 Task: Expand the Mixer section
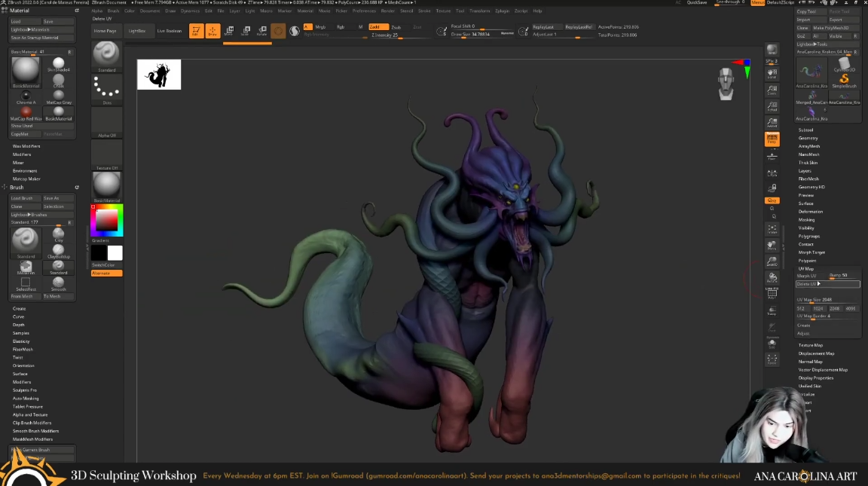tap(18, 163)
